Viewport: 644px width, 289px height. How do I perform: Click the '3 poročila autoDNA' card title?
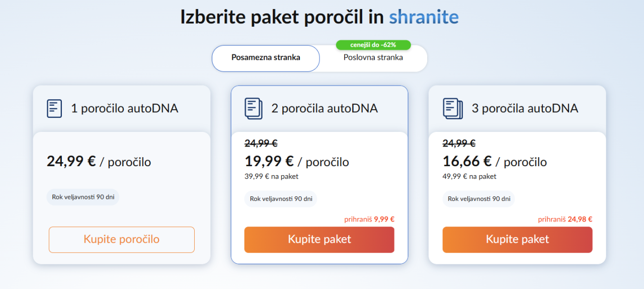(525, 108)
